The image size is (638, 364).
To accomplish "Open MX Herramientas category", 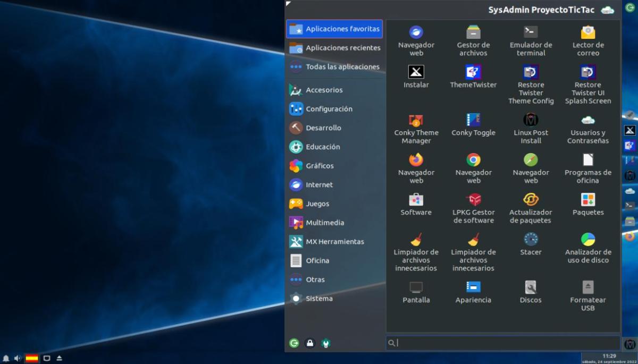I will pyautogui.click(x=334, y=242).
